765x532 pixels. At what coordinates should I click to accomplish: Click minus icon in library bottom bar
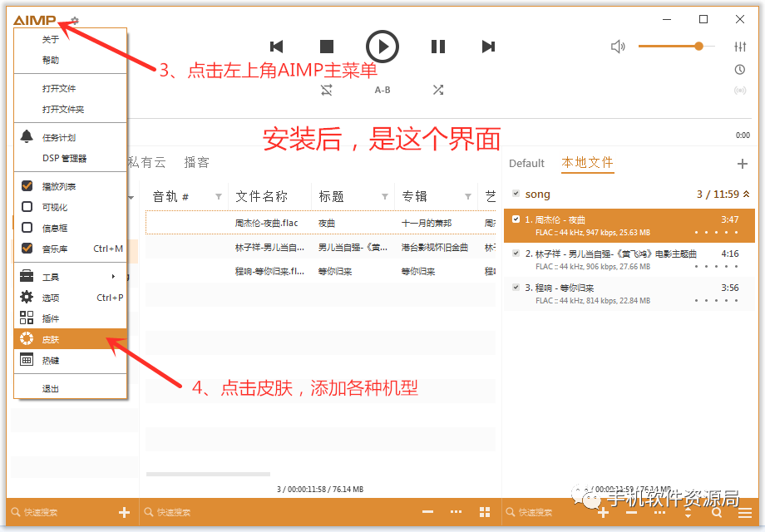(x=428, y=511)
